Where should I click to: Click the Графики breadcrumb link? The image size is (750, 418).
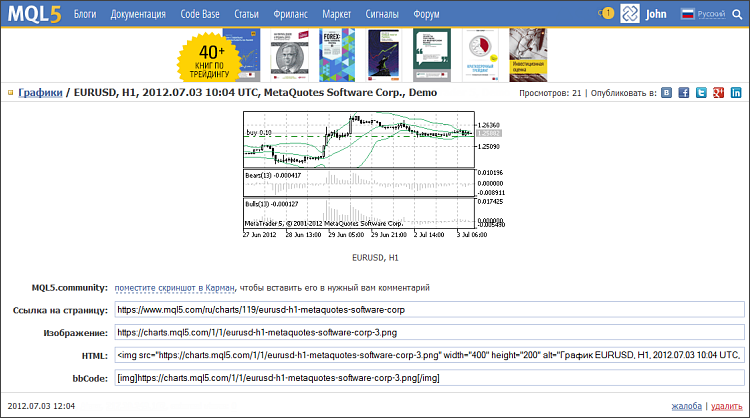pyautogui.click(x=39, y=92)
